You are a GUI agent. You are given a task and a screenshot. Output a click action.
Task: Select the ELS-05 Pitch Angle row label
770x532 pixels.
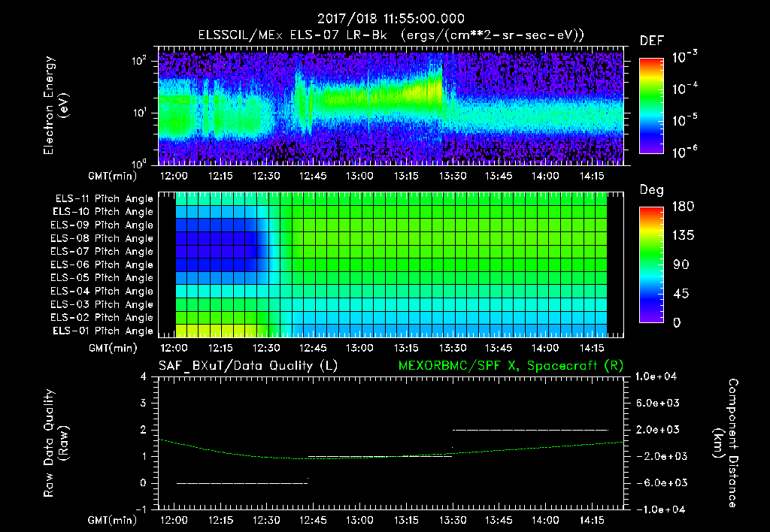[x=102, y=278]
